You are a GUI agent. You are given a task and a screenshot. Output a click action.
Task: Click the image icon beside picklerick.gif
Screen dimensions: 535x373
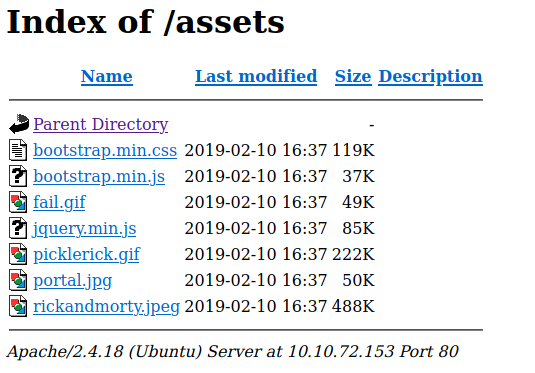point(18,254)
